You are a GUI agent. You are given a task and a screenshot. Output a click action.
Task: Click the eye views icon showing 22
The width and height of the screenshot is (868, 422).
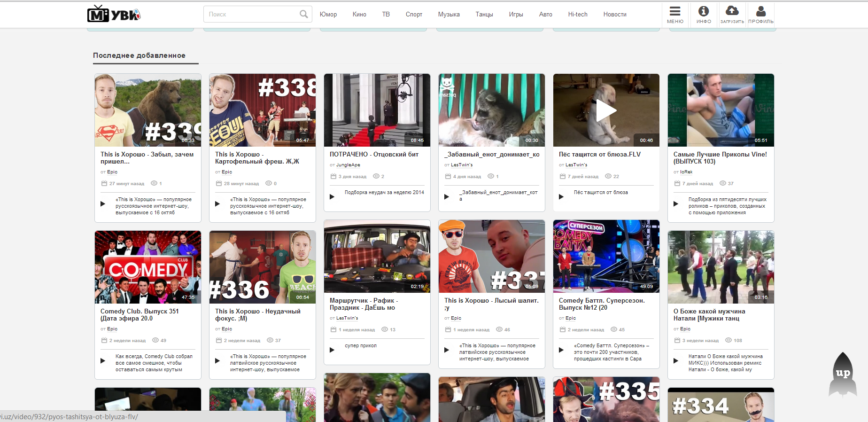[608, 176]
